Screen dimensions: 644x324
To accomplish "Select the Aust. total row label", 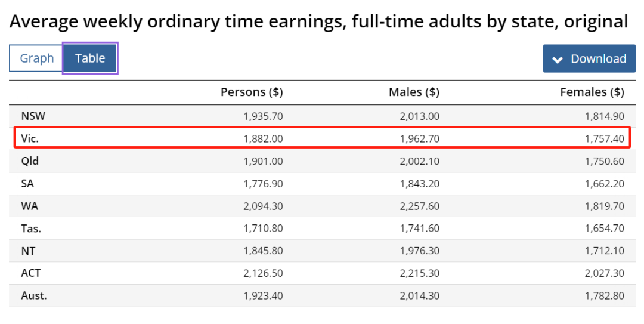I will [34, 295].
